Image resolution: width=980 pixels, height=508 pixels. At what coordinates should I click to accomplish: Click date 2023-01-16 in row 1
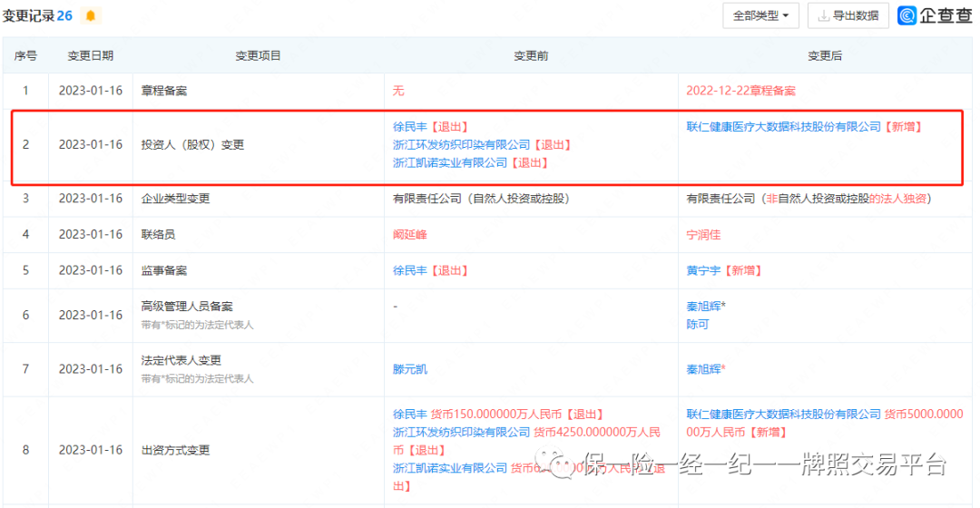[91, 91]
